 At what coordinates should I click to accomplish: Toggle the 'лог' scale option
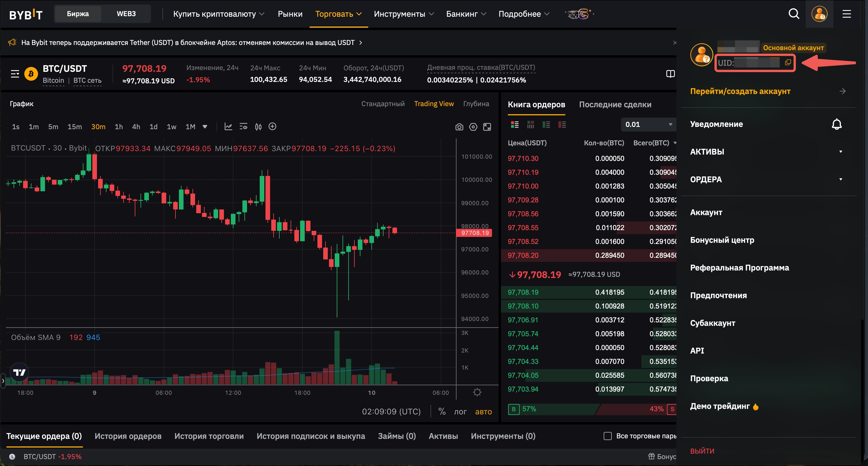(460, 411)
